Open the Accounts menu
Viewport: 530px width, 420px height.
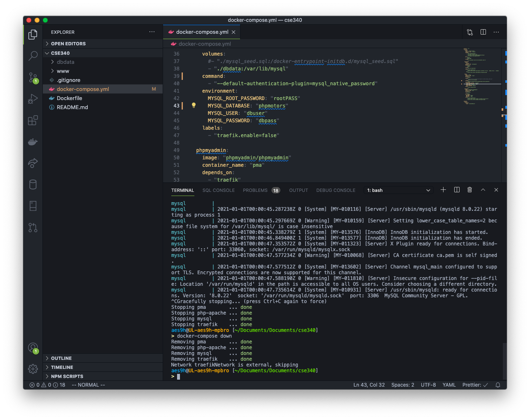(33, 348)
